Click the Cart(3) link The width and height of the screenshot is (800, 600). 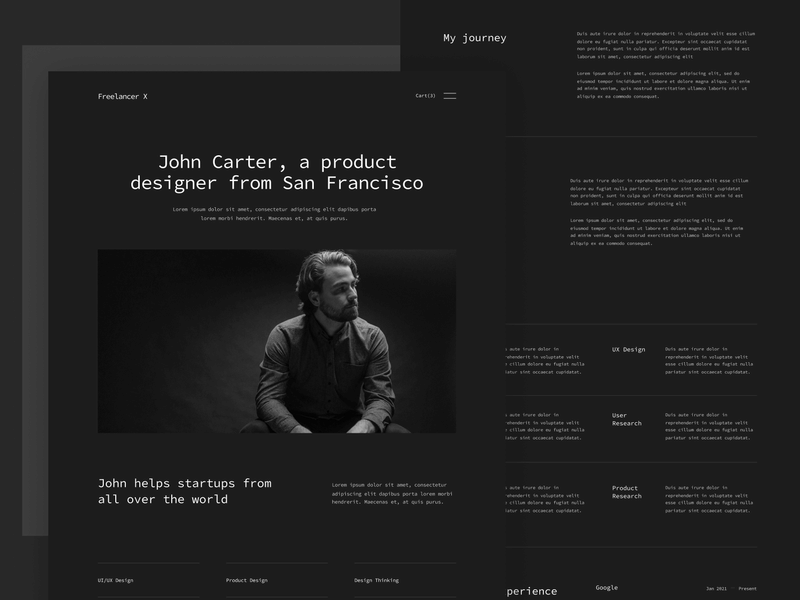click(424, 95)
